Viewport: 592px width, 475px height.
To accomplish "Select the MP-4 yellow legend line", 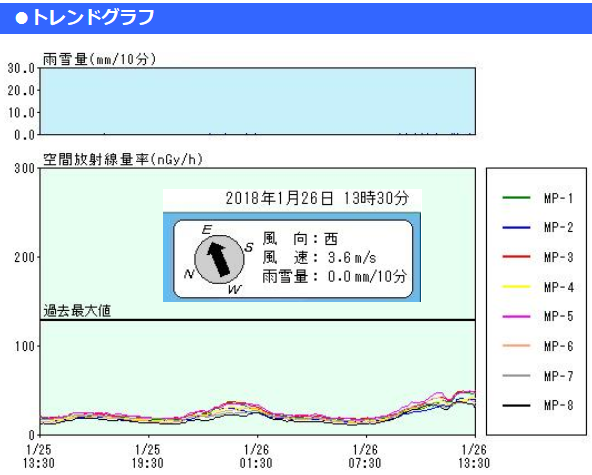I will (x=516, y=287).
